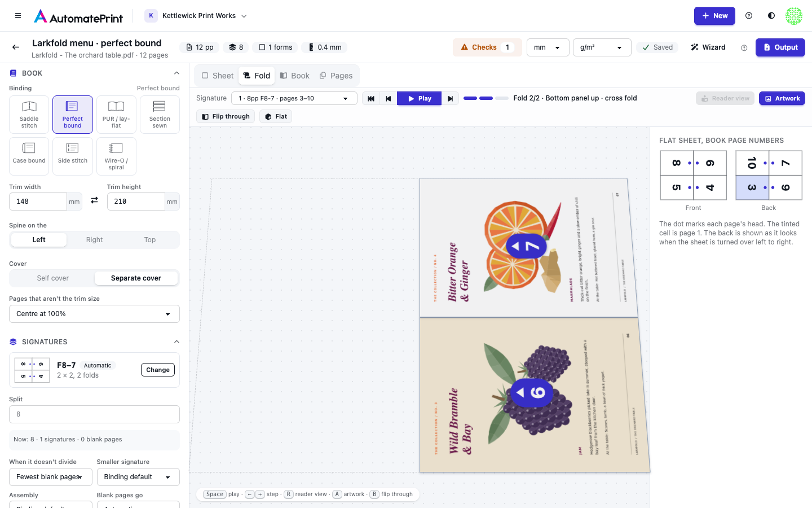812x508 pixels.
Task: Click the New button
Action: [x=714, y=16]
